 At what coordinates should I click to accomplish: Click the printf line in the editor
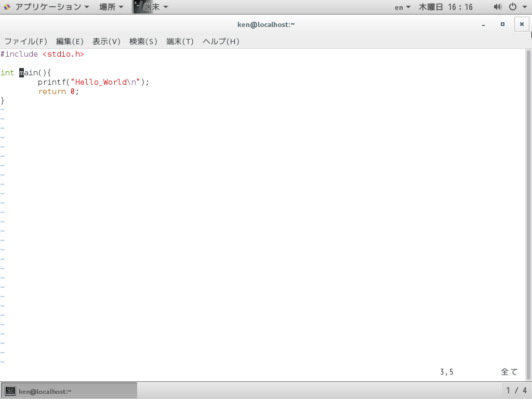[94, 82]
